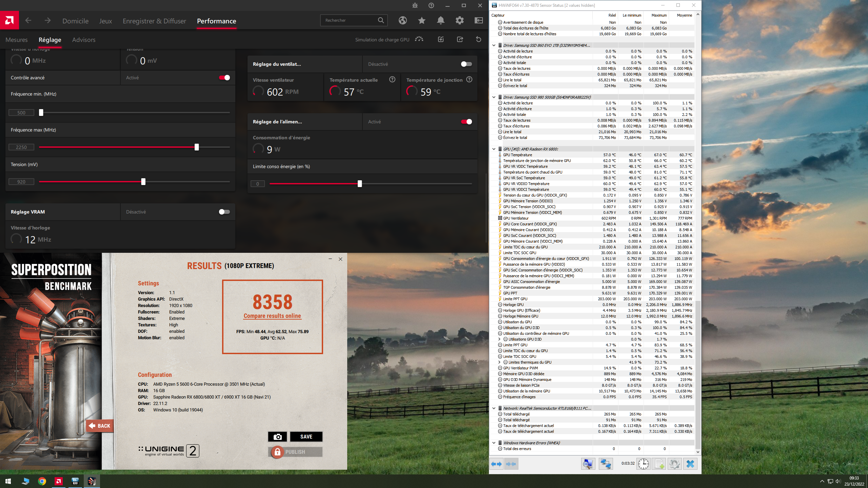Expand Limites thermiques du GPU row
Viewport: 868px width, 488px height.
point(499,362)
